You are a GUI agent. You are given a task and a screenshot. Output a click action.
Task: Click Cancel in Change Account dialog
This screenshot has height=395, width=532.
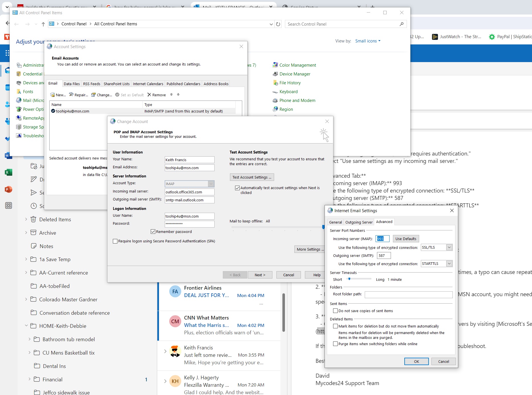click(x=289, y=275)
